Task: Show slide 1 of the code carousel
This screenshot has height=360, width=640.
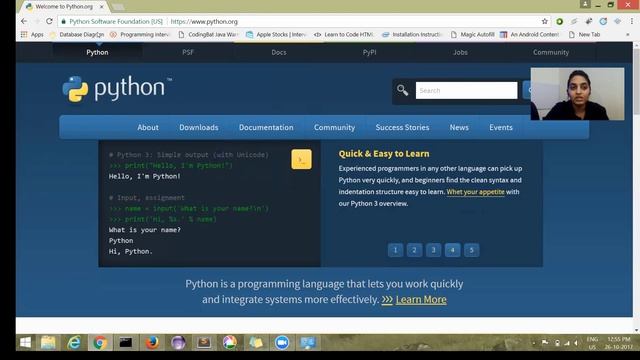Action: coord(395,250)
